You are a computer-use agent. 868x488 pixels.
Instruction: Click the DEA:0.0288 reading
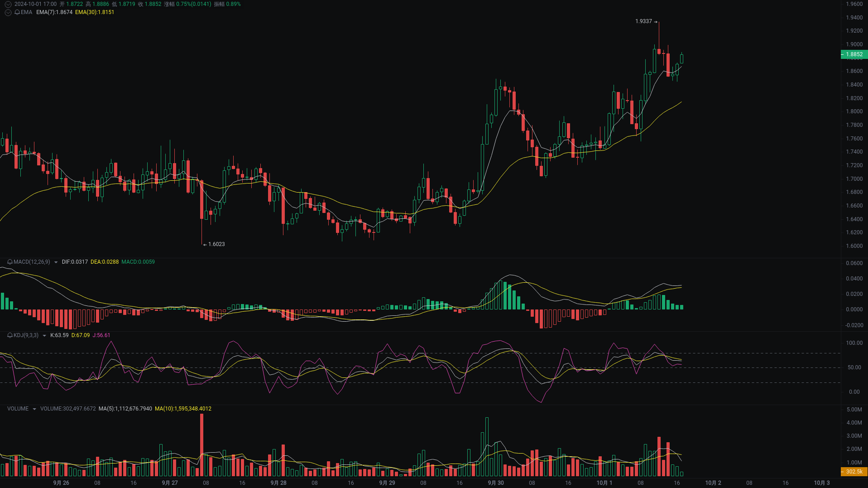(105, 262)
